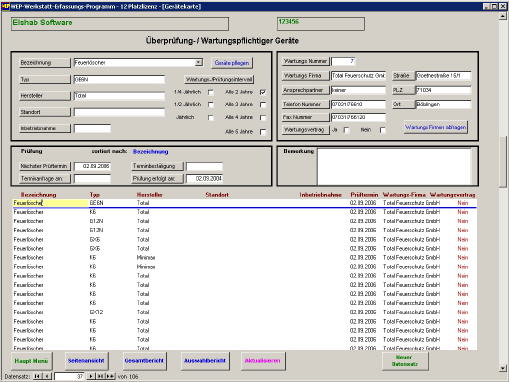
Task: Tick Wartungsvertrag Nein checkbox
Action: (x=383, y=130)
